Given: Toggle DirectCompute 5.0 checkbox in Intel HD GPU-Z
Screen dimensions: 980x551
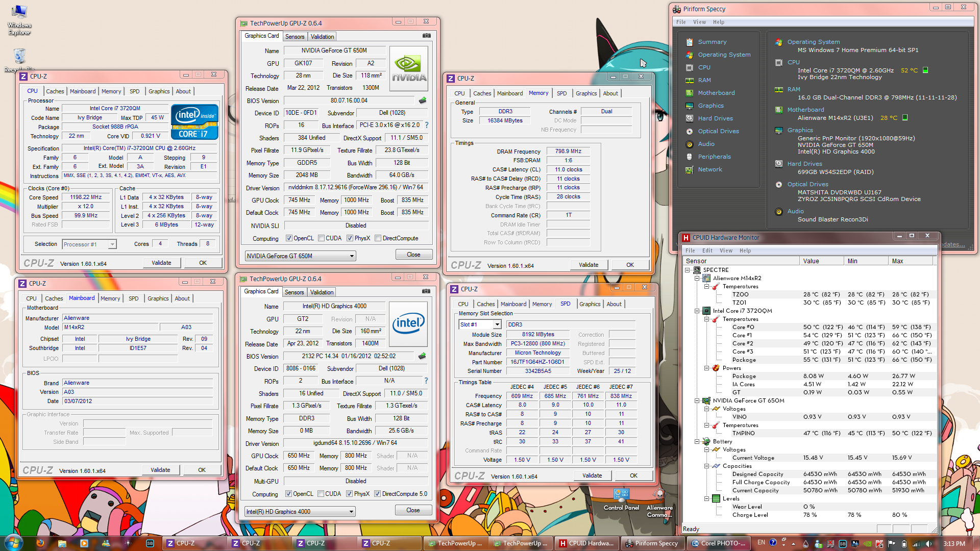Looking at the screenshot, I should pos(377,494).
